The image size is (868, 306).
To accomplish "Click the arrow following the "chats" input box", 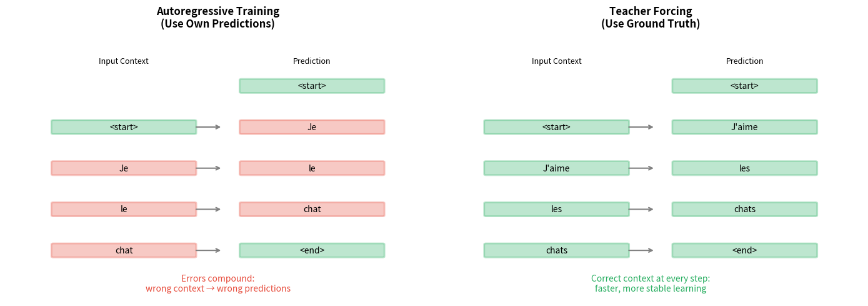I will point(641,250).
